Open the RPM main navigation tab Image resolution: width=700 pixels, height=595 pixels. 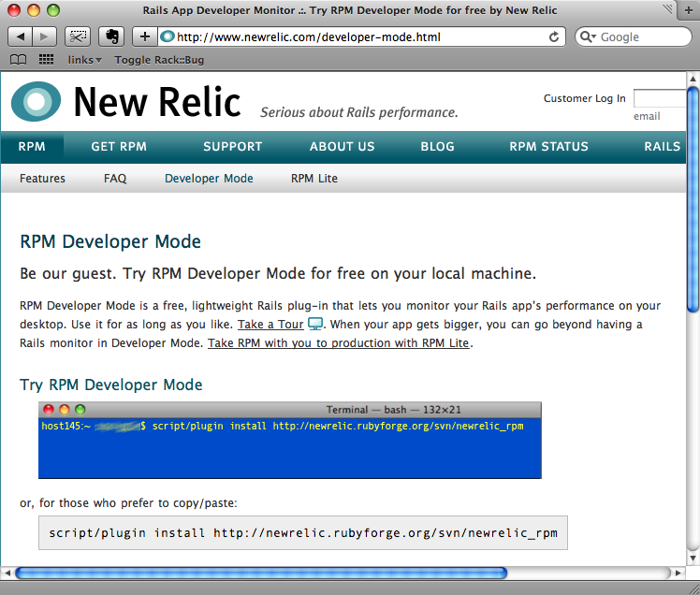coord(32,147)
